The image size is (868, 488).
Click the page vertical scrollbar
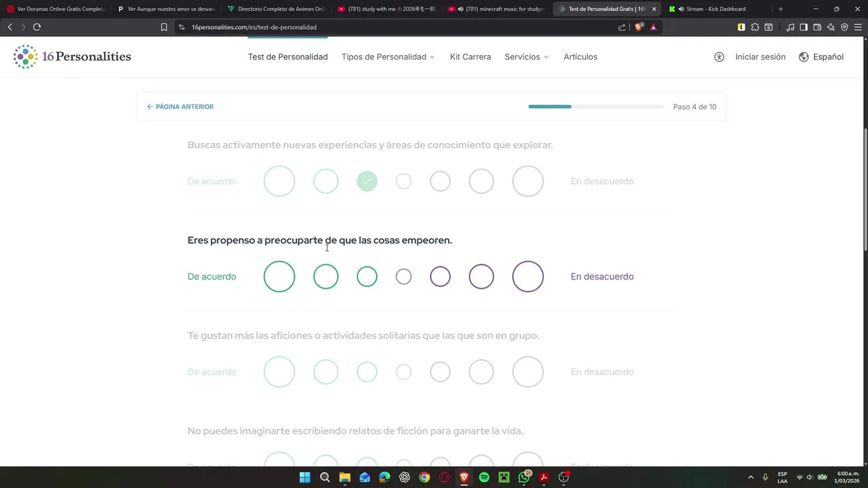tap(865, 190)
